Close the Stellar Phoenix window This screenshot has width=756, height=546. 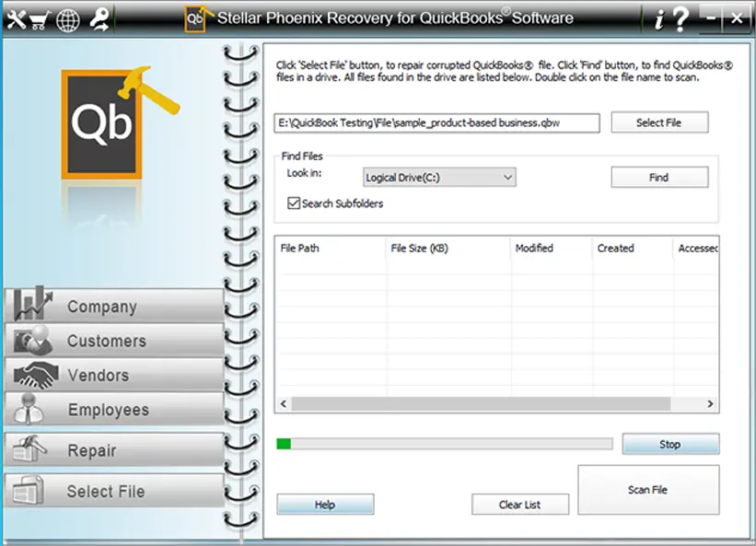tap(737, 18)
